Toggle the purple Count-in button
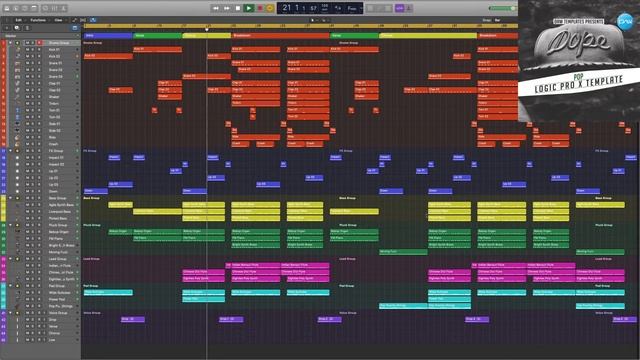640x360 pixels. tap(400, 8)
